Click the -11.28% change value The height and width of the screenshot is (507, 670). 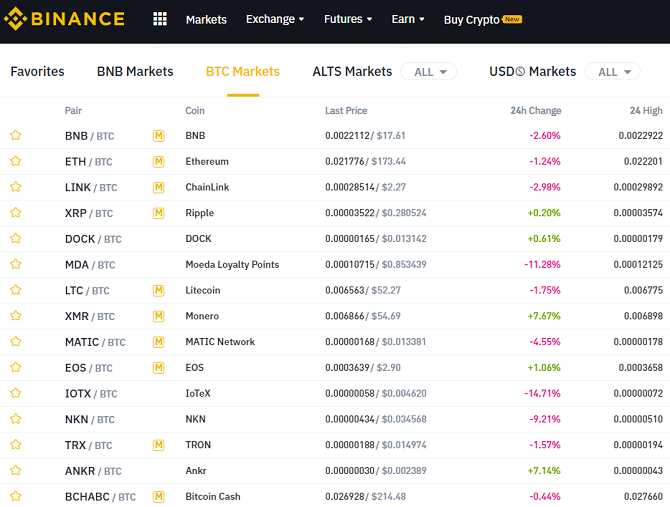pyautogui.click(x=542, y=264)
